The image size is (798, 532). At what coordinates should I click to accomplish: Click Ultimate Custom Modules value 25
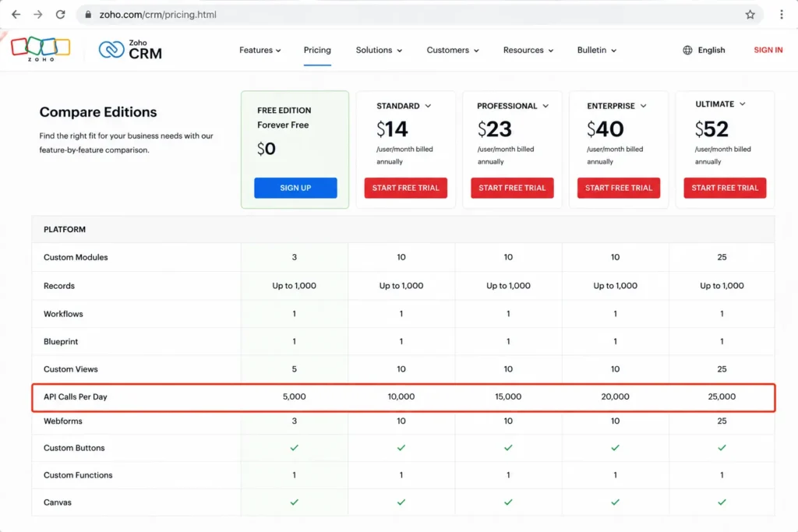722,257
